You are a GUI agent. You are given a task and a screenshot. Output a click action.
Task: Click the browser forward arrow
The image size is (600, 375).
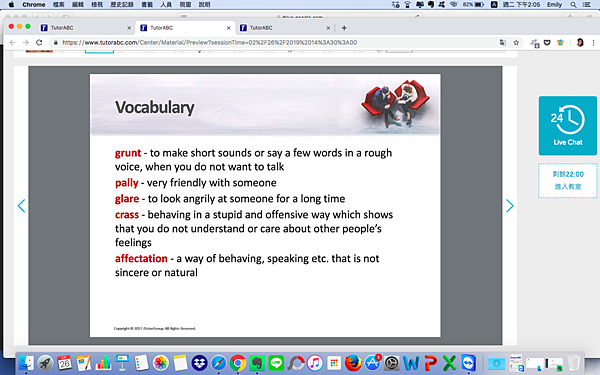[26, 42]
